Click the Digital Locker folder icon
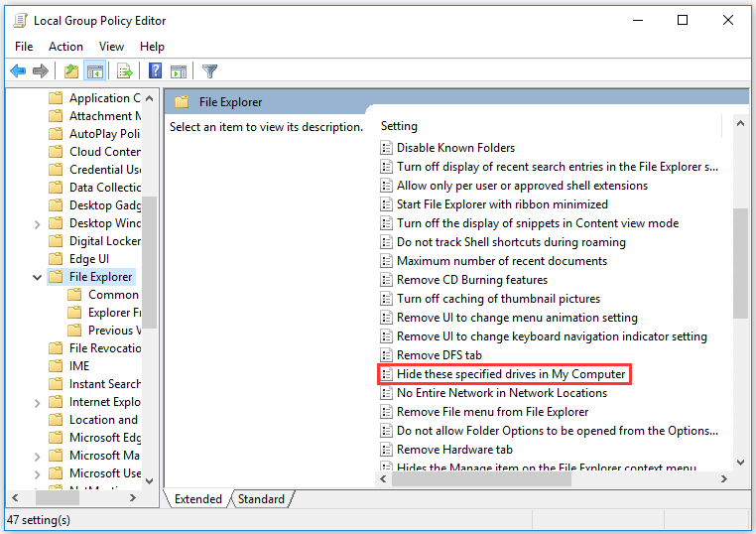This screenshot has width=756, height=534. click(56, 241)
